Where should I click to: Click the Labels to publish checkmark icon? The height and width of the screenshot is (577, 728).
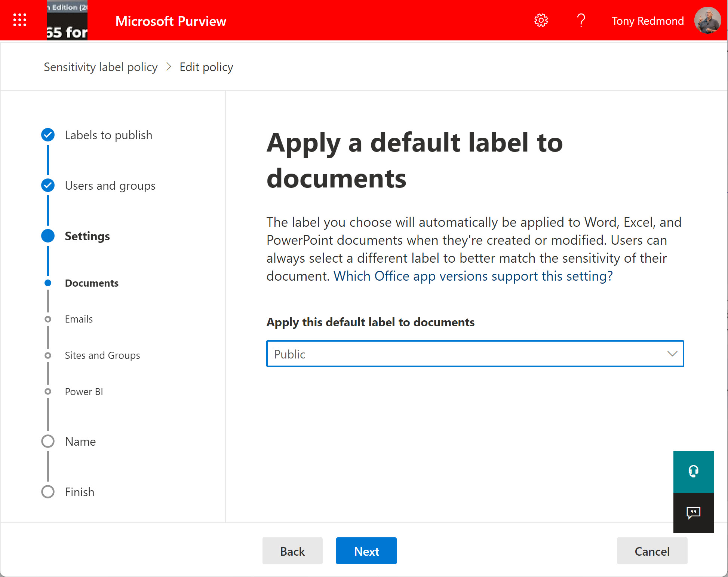[48, 135]
